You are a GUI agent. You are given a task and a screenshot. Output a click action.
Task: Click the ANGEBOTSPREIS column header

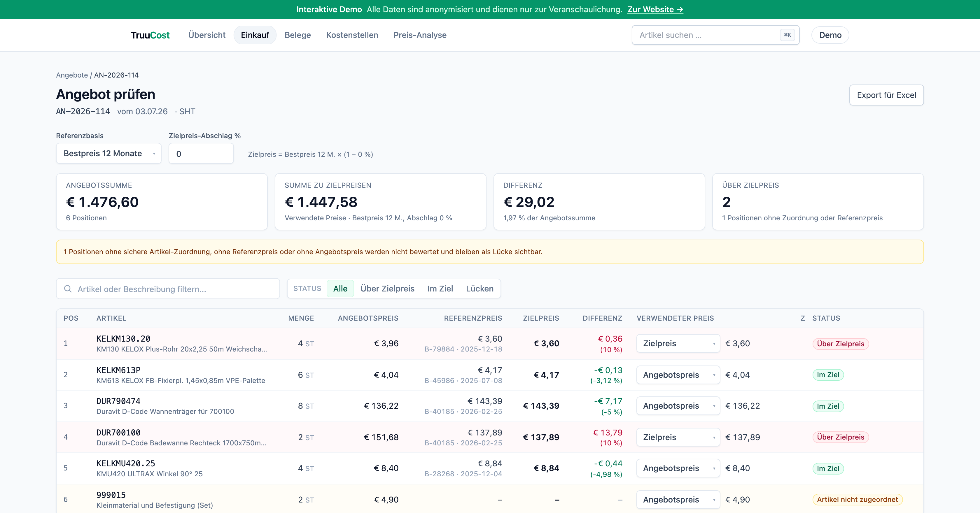[x=368, y=318]
